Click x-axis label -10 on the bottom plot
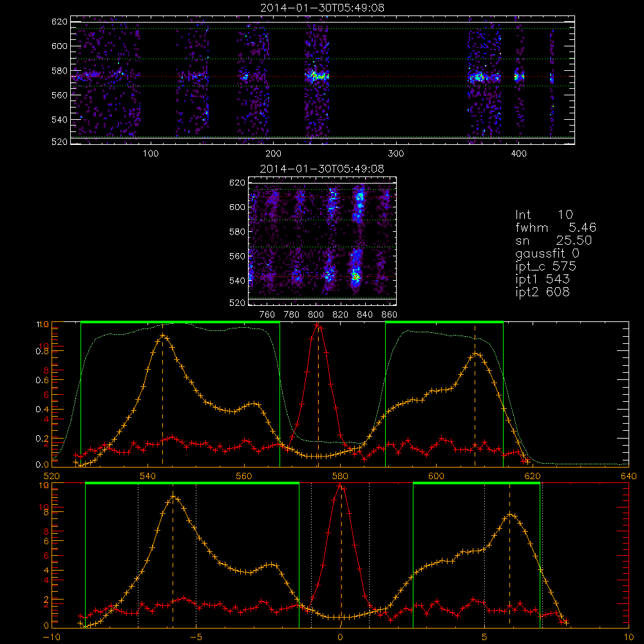644x644 pixels. (52, 638)
